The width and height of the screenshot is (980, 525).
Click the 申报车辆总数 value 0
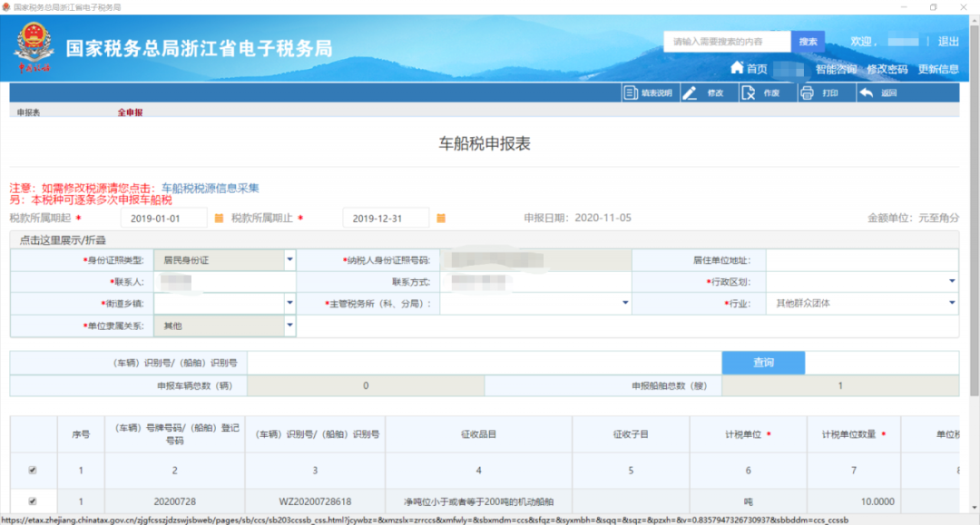tap(366, 385)
